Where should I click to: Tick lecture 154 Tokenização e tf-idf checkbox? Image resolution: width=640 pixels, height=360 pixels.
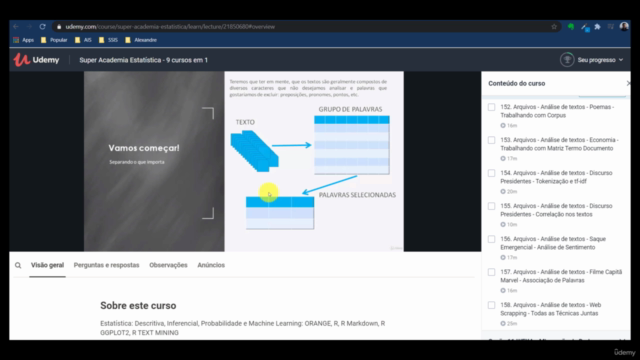coord(491,173)
